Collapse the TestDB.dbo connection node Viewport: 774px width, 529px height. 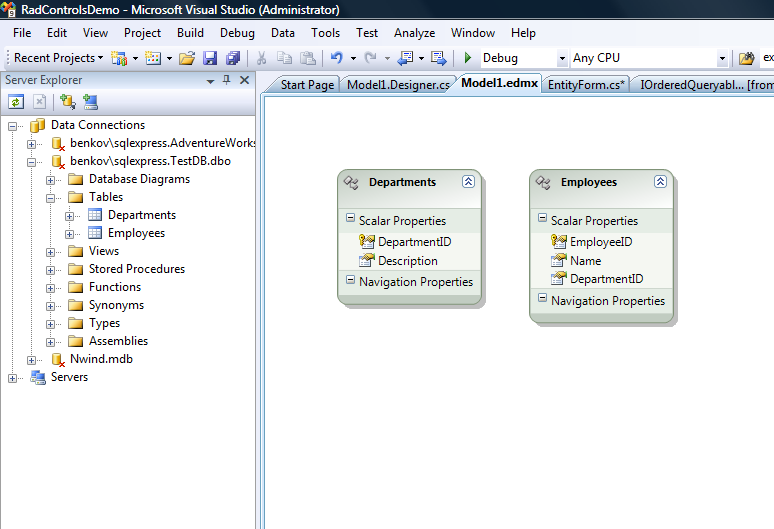tap(32, 162)
